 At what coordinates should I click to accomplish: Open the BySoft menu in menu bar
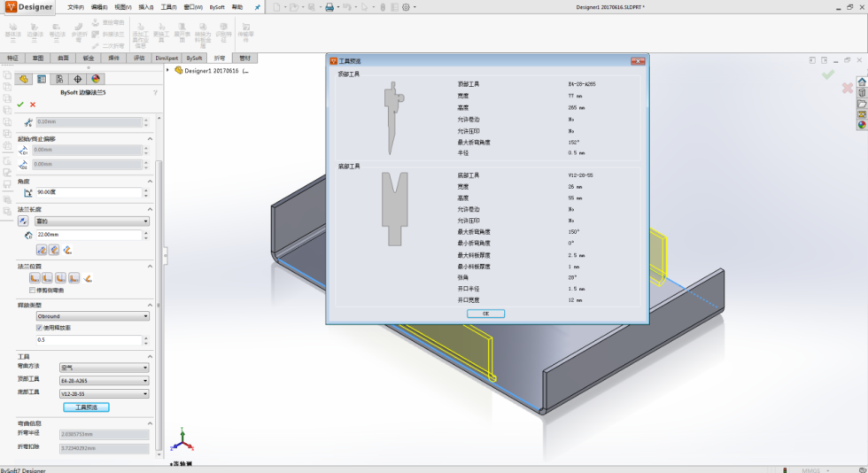pos(217,7)
